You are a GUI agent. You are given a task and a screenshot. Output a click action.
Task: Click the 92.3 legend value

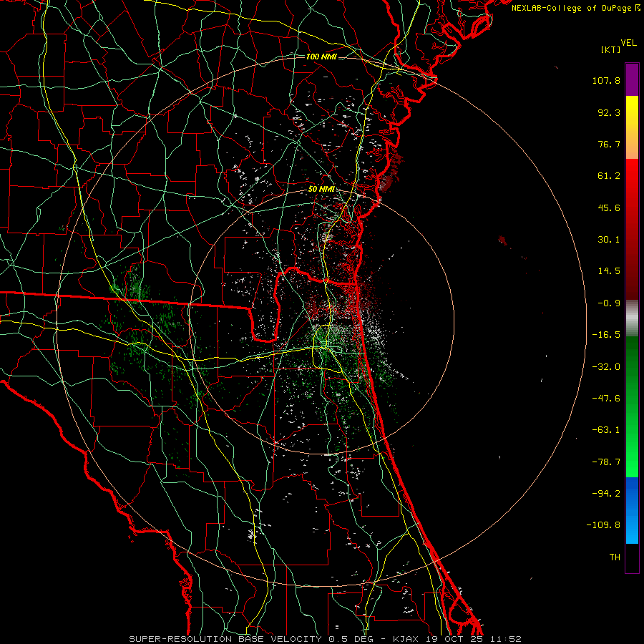click(609, 112)
